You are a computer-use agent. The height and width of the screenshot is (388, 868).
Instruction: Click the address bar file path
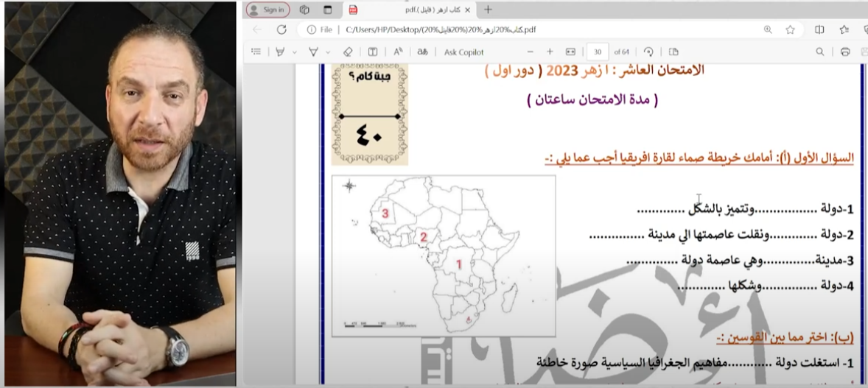(x=441, y=30)
